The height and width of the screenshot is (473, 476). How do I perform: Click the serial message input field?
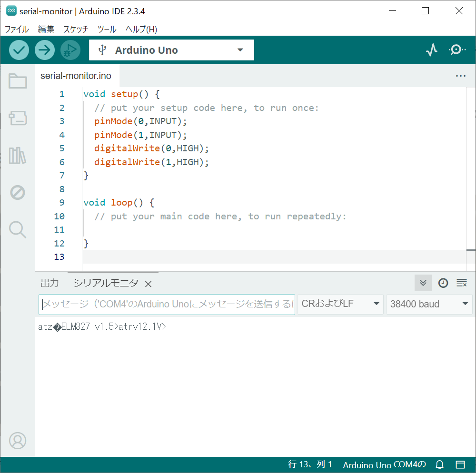click(167, 304)
